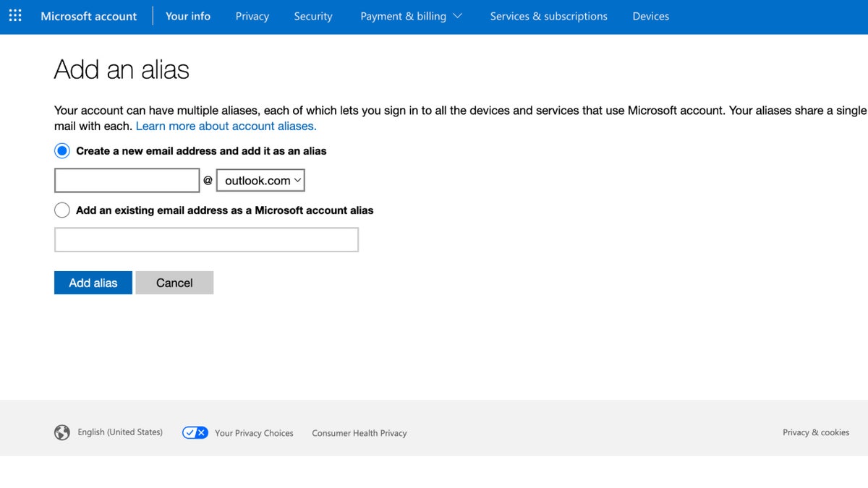
Task: Switch to the Security tab
Action: (x=313, y=16)
